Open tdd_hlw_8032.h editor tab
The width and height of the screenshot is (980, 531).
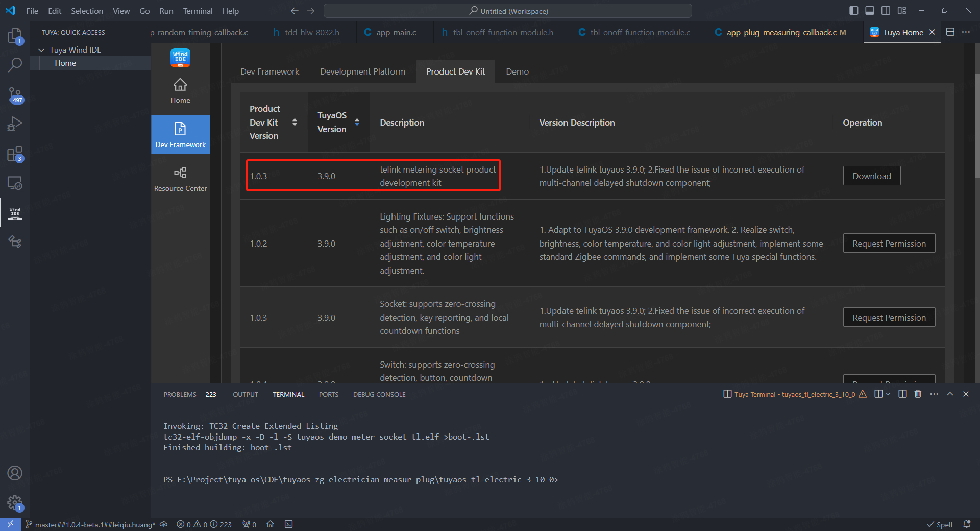click(311, 32)
